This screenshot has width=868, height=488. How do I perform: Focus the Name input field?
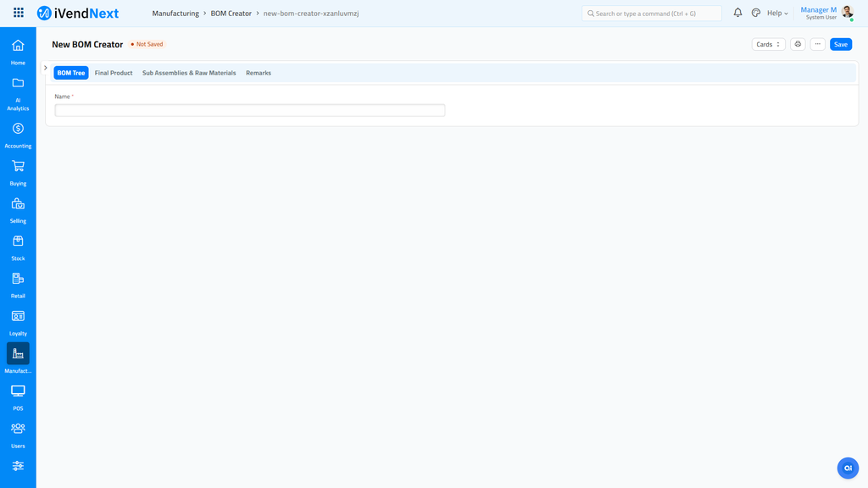pyautogui.click(x=250, y=110)
